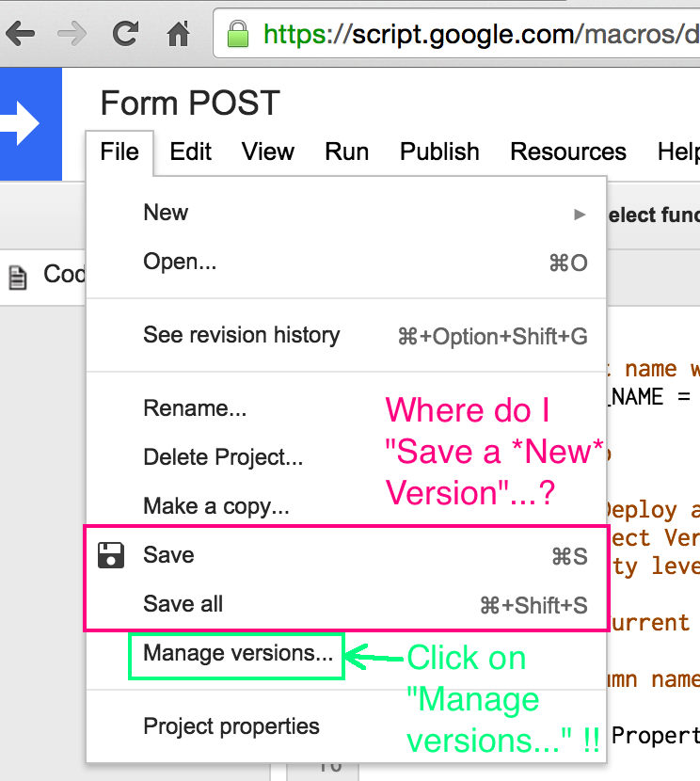The image size is (700, 781).
Task: Click Save all menu entry
Action: click(x=346, y=604)
